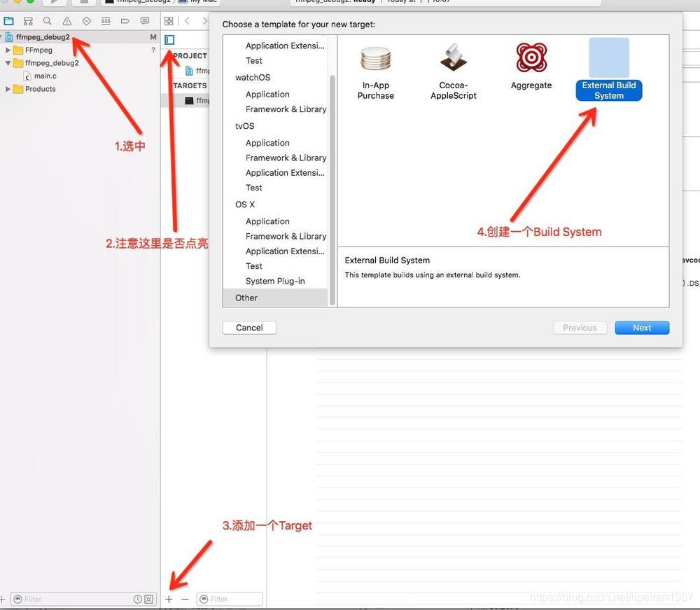Toggle the project and targets list sidebar
This screenshot has width=700, height=610.
(x=169, y=40)
